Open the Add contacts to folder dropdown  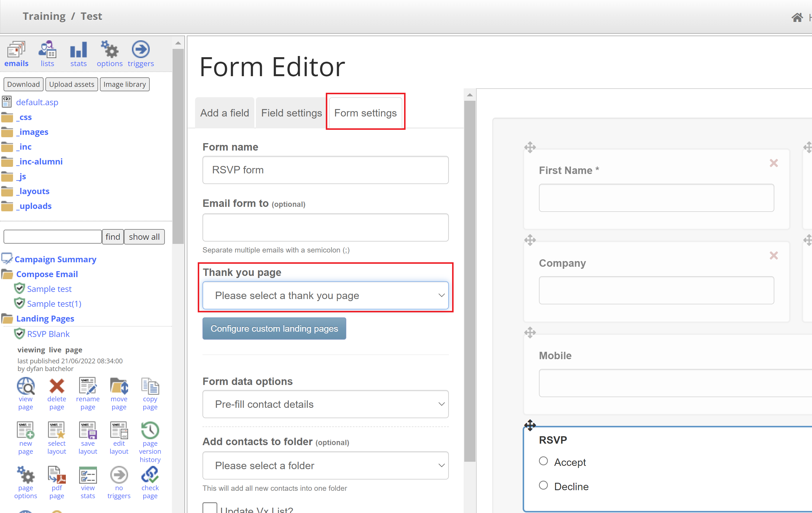326,466
